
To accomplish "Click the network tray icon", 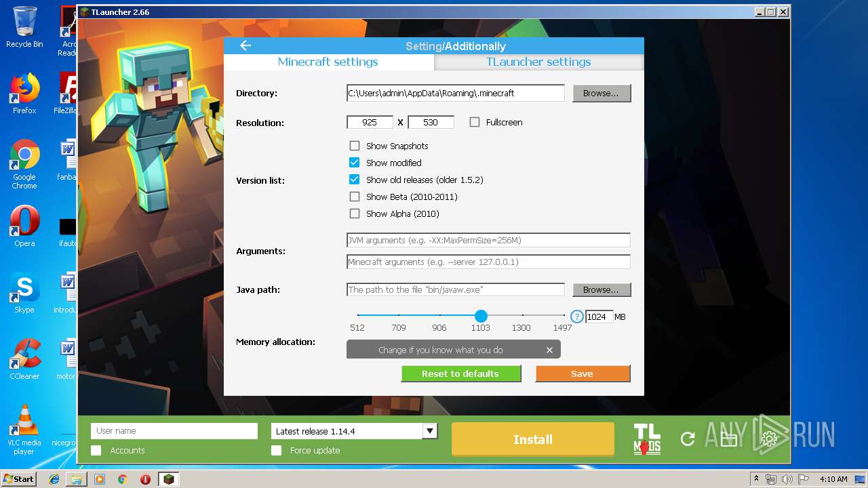I will point(771,479).
